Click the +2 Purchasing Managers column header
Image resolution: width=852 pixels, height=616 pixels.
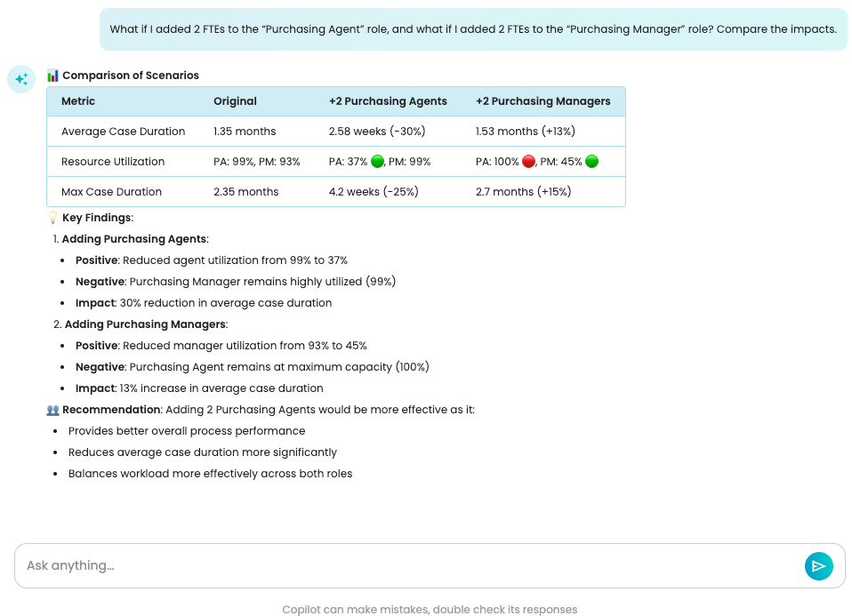[543, 101]
